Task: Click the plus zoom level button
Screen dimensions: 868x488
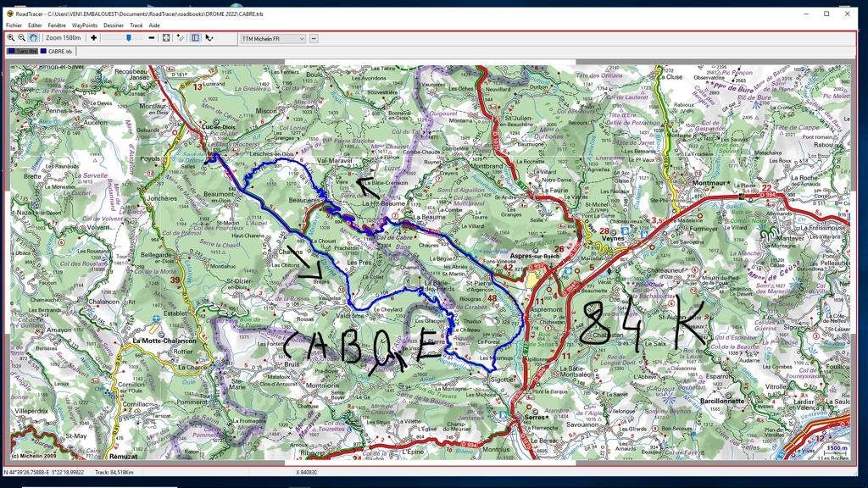Action: [x=93, y=38]
